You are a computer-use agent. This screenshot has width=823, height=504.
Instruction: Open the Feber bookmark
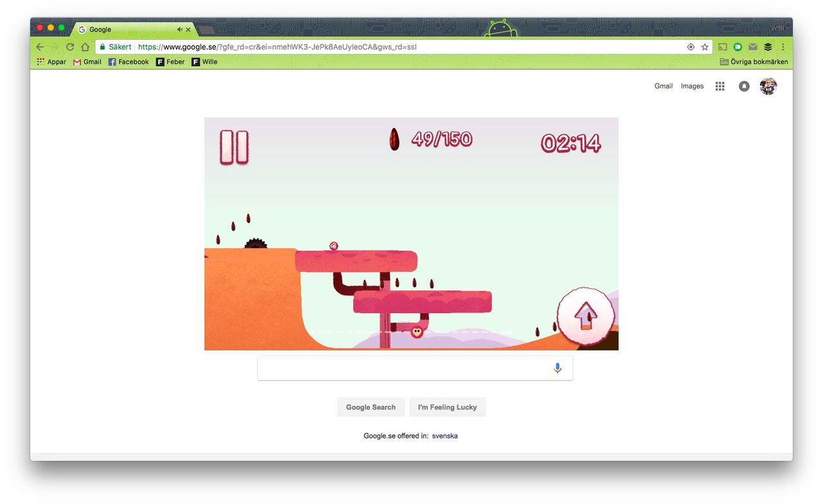click(x=170, y=62)
